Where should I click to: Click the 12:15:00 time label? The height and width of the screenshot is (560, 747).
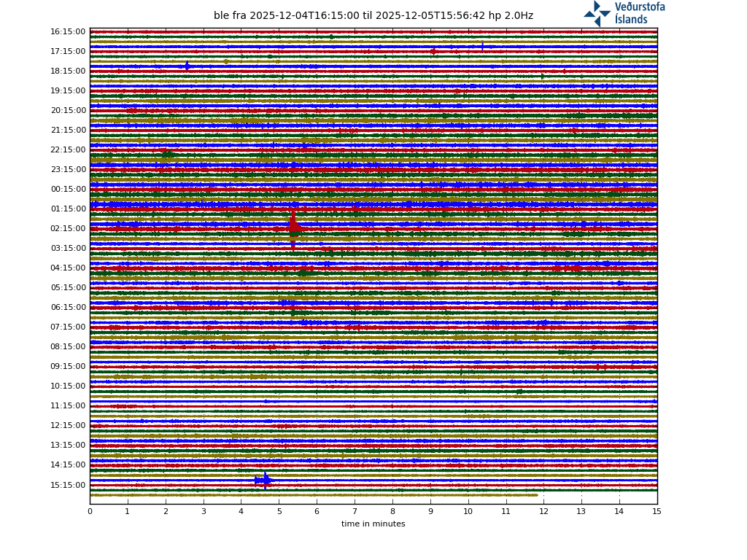pyautogui.click(x=68, y=426)
